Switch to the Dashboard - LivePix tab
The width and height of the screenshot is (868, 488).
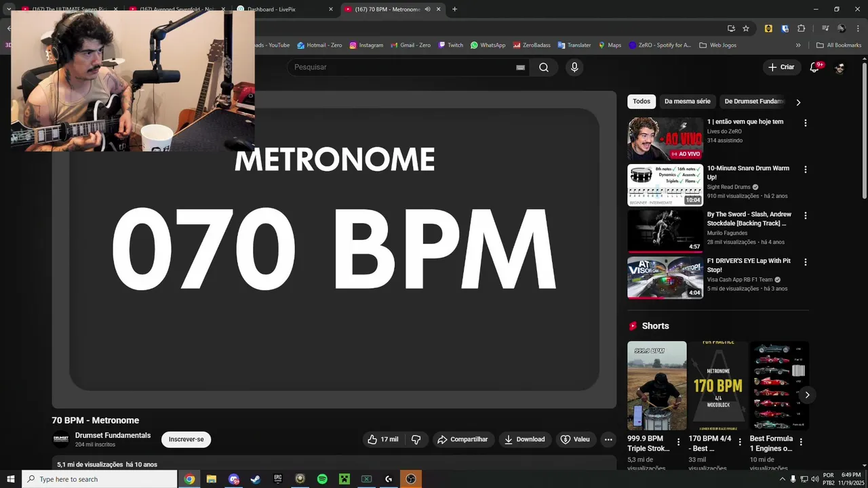[x=285, y=9]
